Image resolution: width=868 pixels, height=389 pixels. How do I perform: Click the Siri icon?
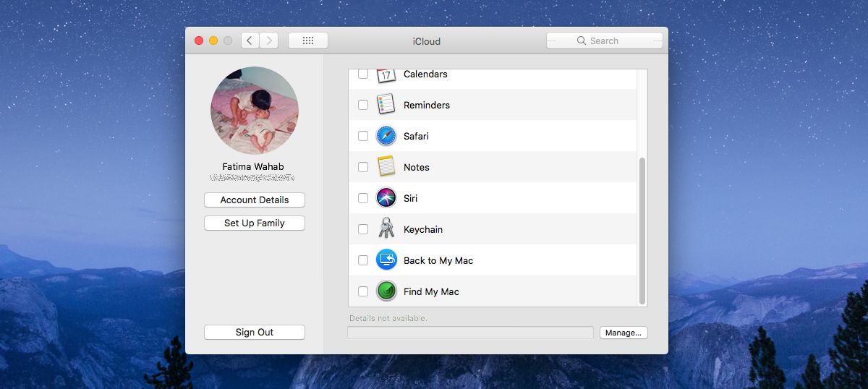click(386, 198)
